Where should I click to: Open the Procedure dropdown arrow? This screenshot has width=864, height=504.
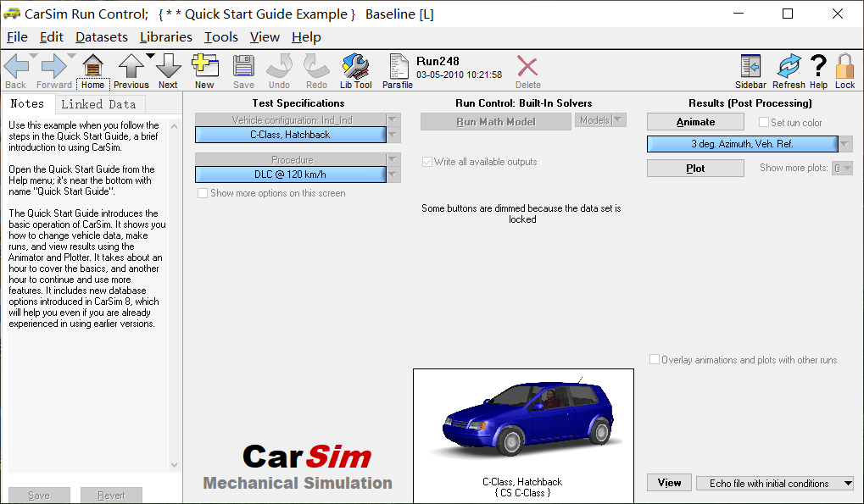tap(392, 160)
